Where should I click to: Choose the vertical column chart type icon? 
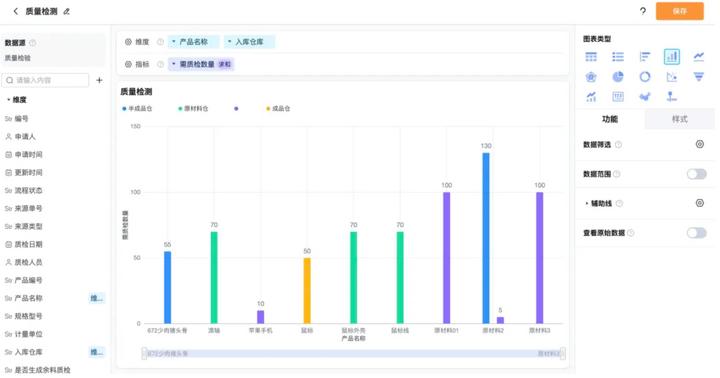coord(672,57)
